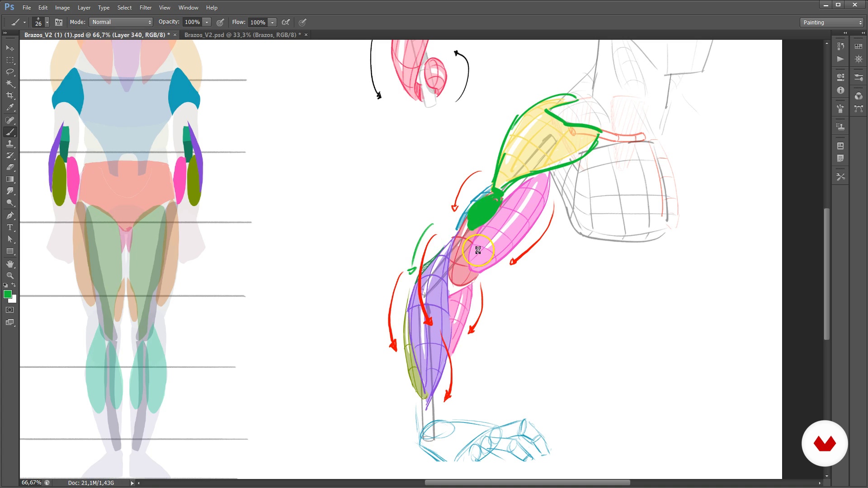This screenshot has height=488, width=868.
Task: Swap foreground and background colors
Action: click(14, 285)
